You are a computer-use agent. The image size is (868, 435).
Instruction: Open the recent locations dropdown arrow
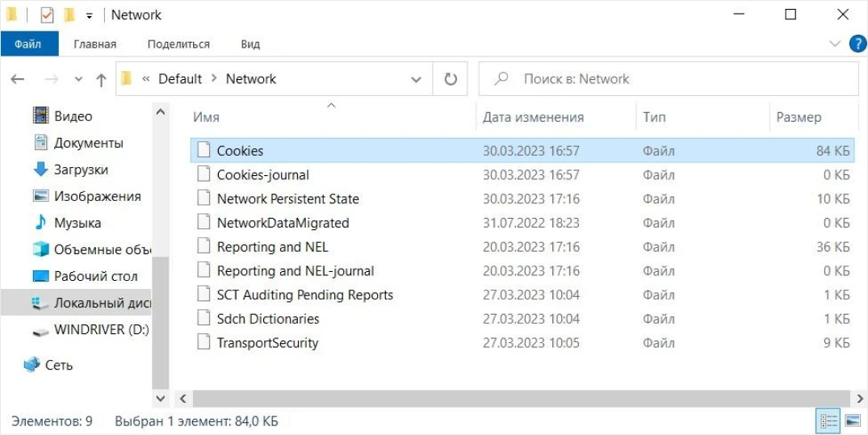tap(78, 80)
